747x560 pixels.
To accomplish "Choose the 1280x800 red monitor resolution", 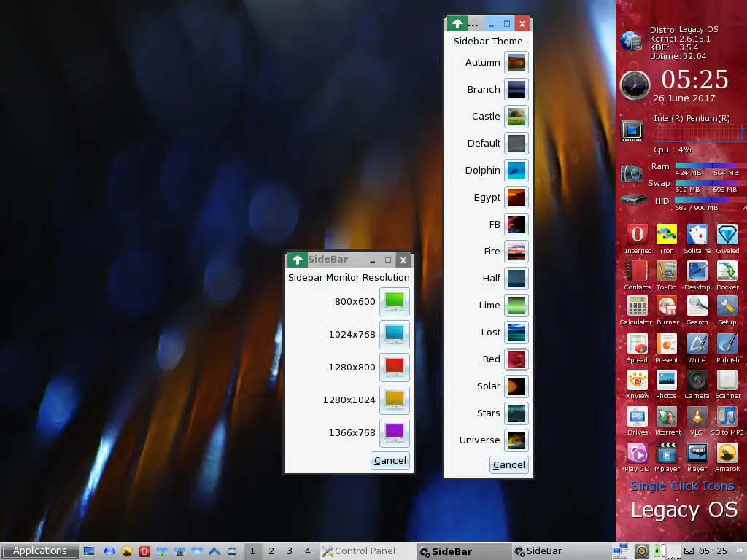I will [x=394, y=367].
